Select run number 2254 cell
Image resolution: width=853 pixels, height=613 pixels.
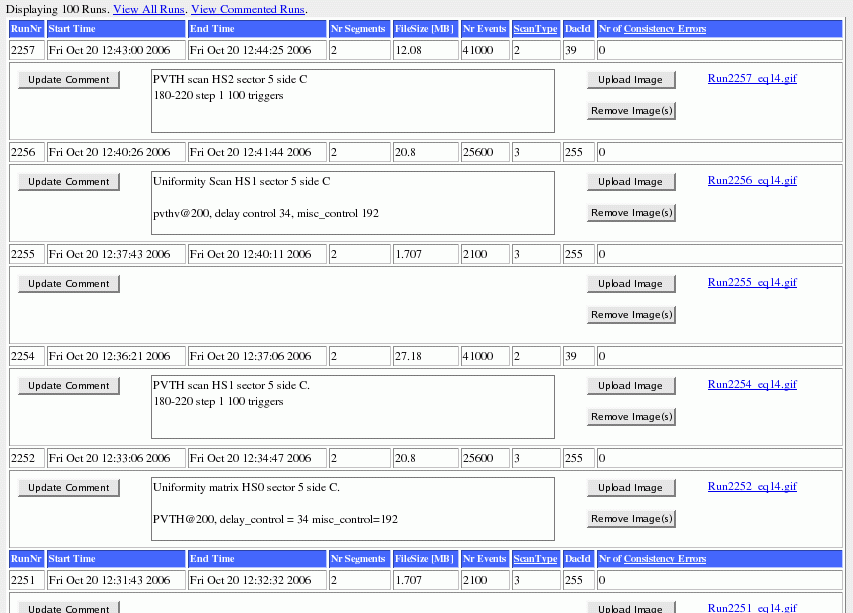[x=27, y=356]
